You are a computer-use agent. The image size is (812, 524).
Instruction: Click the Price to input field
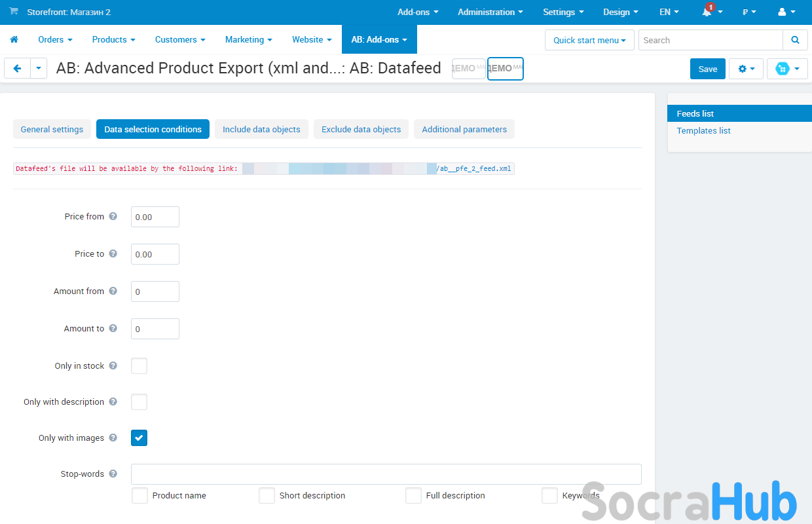(155, 254)
